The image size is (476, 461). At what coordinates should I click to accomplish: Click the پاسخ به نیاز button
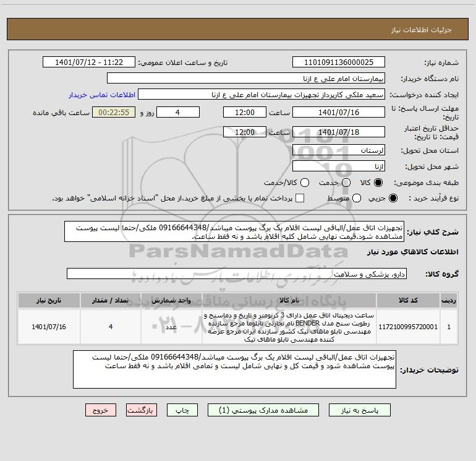pos(359,410)
